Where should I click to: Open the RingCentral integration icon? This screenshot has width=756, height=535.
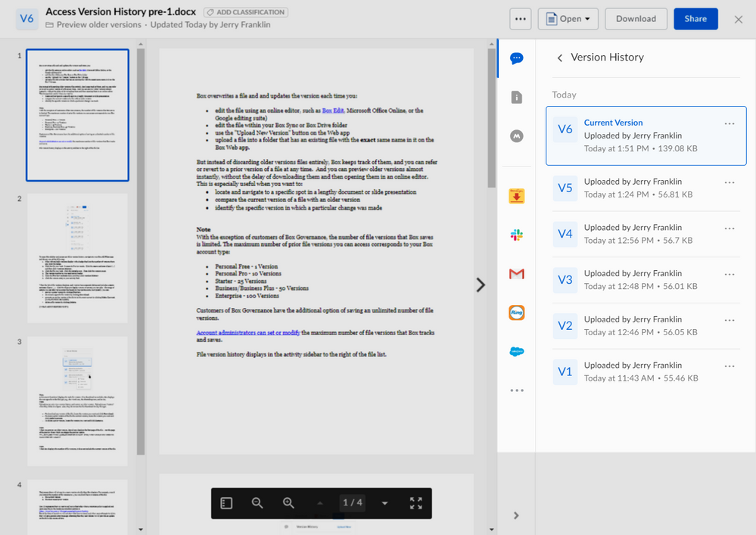coord(516,313)
